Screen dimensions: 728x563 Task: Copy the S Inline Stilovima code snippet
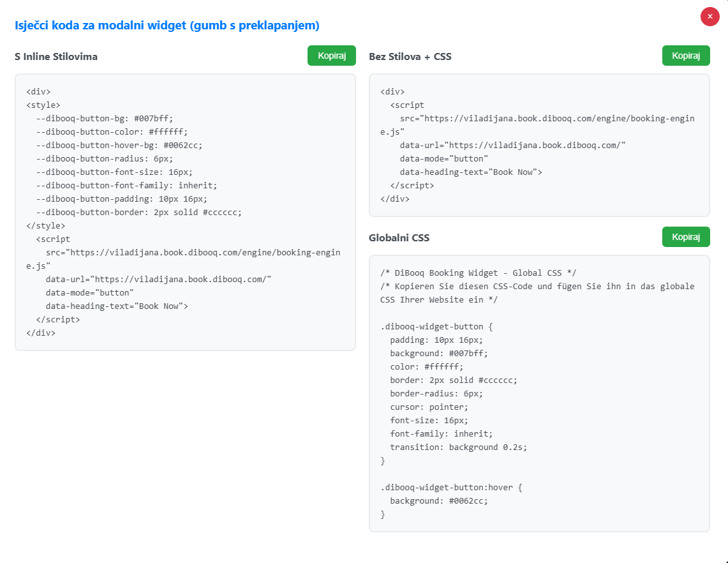[332, 56]
